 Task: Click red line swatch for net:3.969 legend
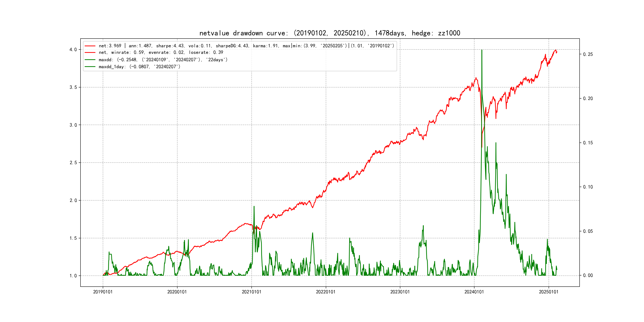coord(90,46)
